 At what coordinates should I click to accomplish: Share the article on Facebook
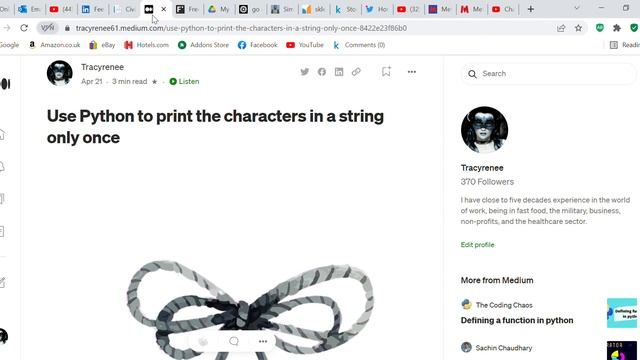point(322,72)
